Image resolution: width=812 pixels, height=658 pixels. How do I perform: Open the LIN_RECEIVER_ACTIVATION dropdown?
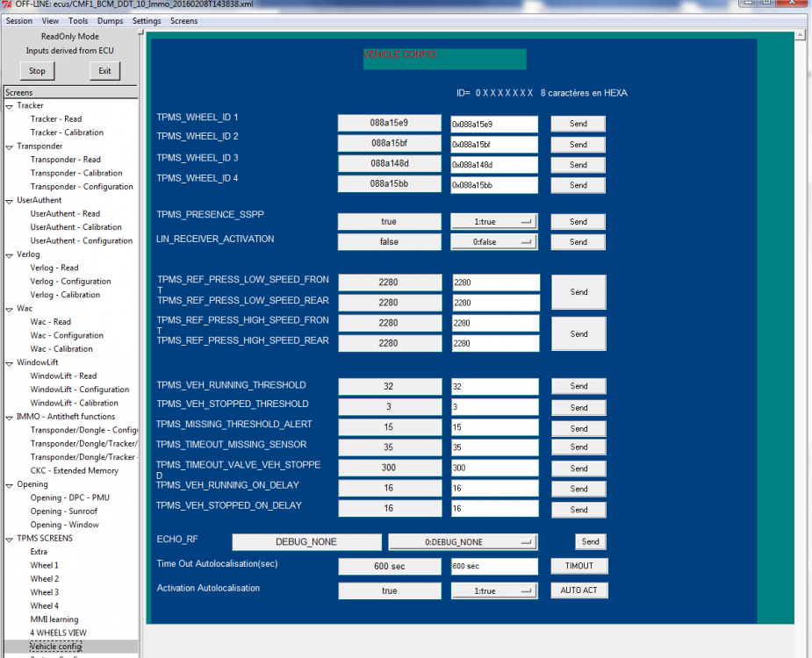coord(494,242)
